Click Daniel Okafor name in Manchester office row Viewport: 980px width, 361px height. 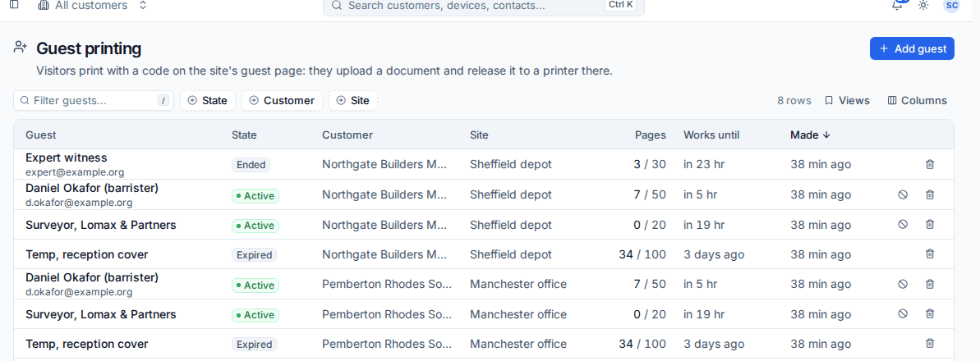point(92,276)
